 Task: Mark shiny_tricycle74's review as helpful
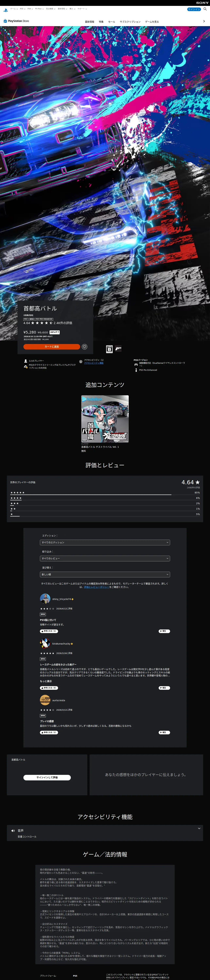point(49,631)
